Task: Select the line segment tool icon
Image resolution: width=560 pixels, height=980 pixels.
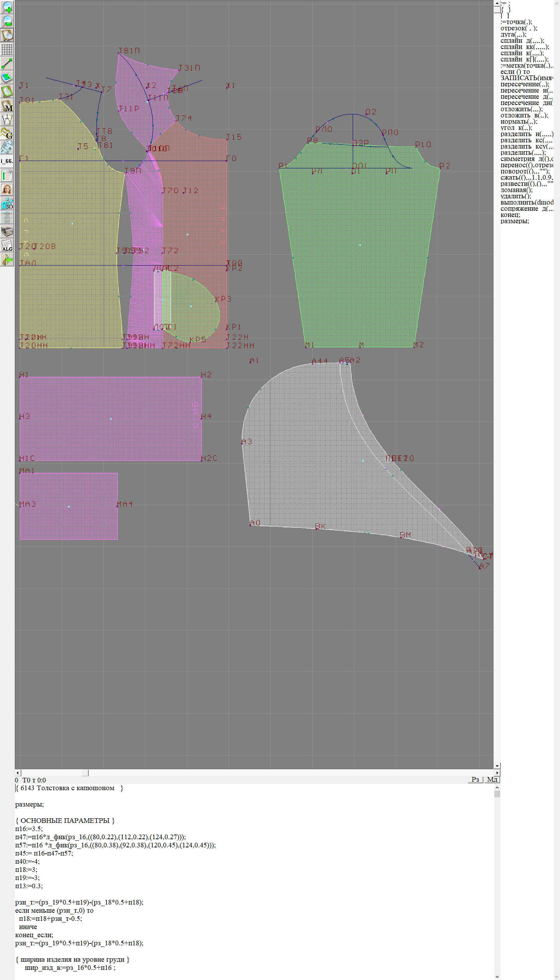Action: click(x=7, y=63)
